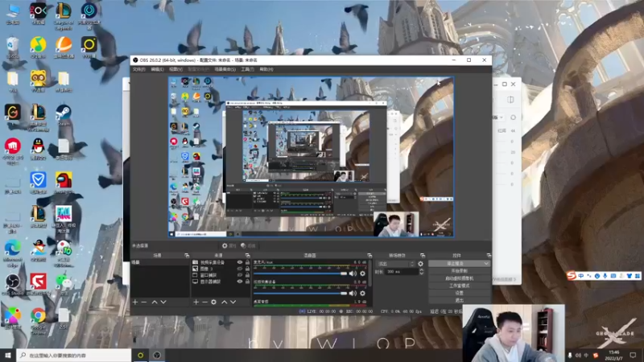Launch the Among Us desktop shortcut
This screenshot has width=644, height=362.
64,183
